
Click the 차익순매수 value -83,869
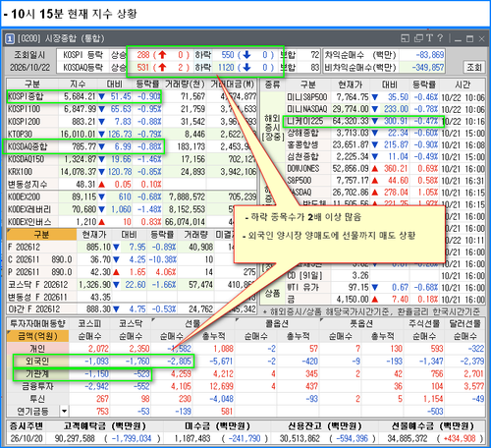(430, 55)
